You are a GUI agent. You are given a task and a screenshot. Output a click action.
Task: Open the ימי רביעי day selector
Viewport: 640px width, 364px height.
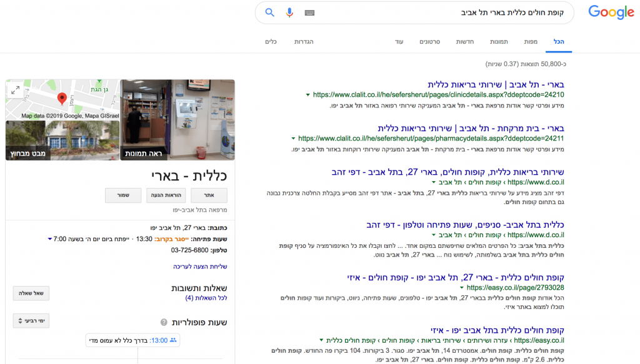coord(31,321)
